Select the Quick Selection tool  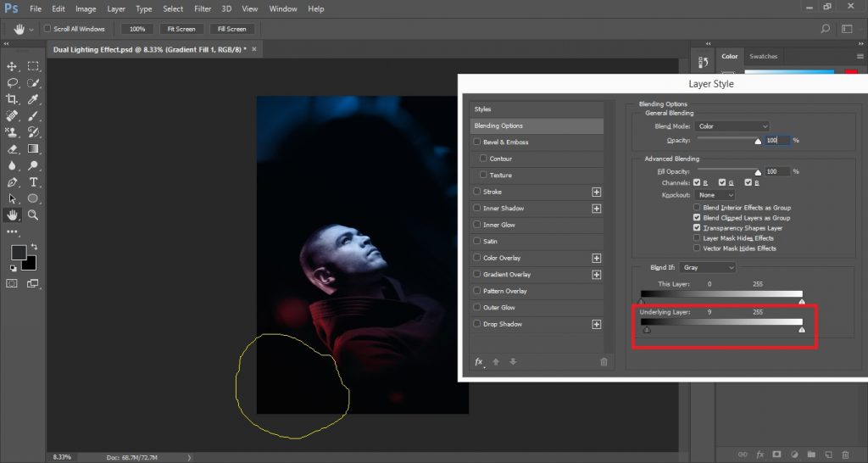pos(33,83)
